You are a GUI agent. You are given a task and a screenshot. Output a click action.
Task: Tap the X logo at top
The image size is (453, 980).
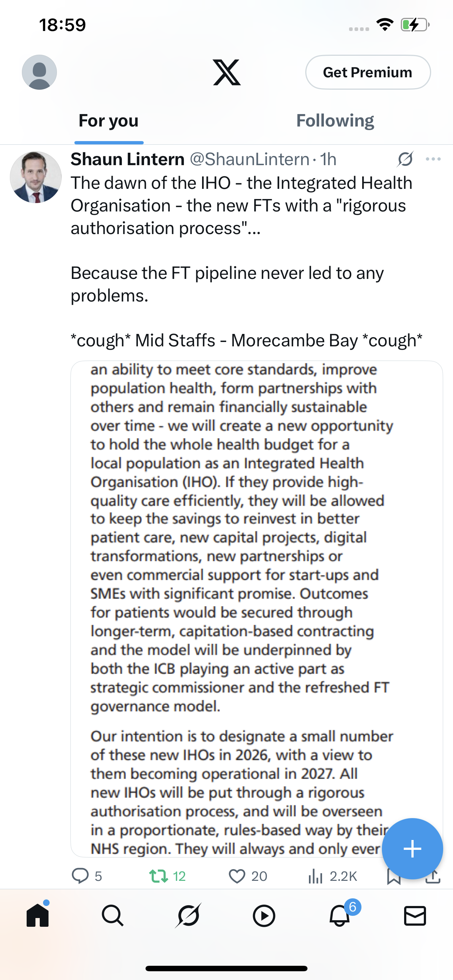[x=226, y=72]
